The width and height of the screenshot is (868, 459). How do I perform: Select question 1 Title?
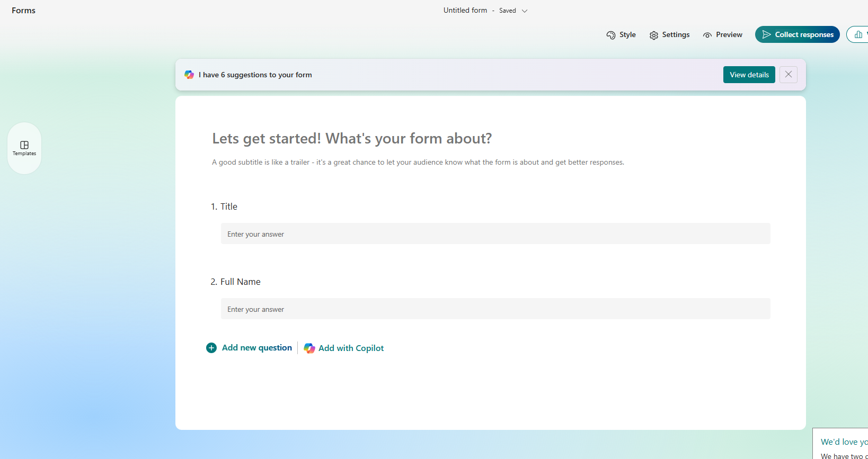click(x=229, y=206)
